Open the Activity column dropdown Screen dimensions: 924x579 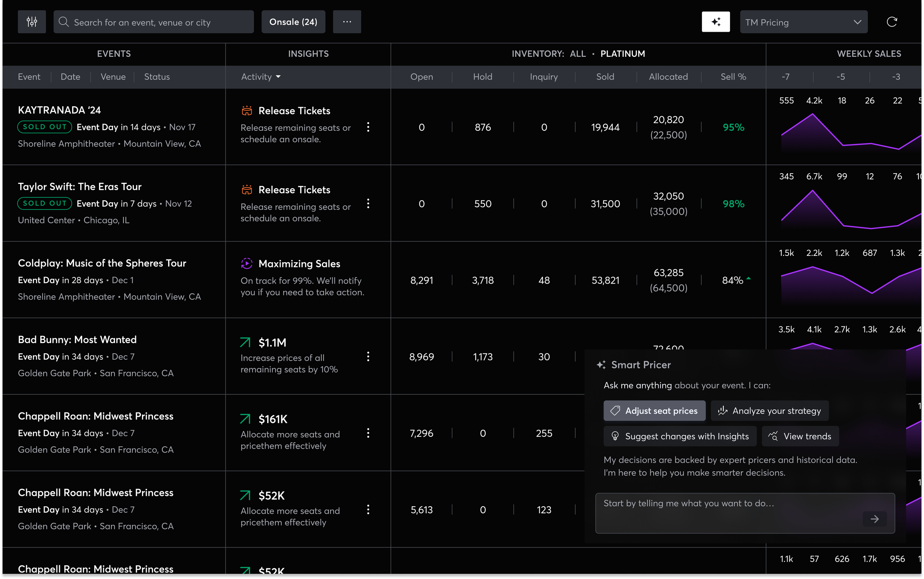click(x=261, y=77)
